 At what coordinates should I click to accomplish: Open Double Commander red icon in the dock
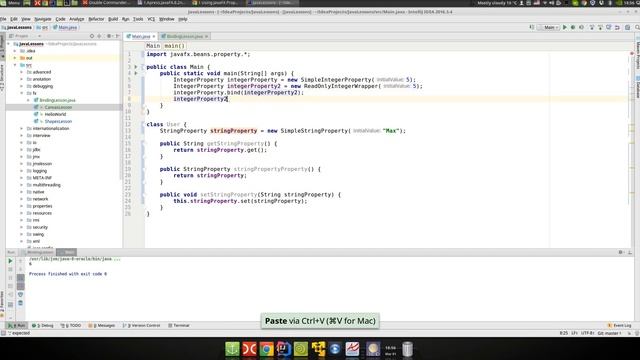pos(249,349)
